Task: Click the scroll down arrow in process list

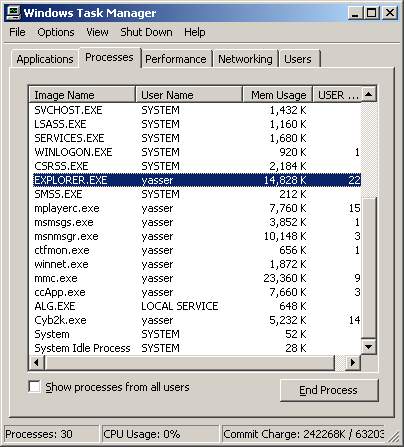Action: [369, 347]
